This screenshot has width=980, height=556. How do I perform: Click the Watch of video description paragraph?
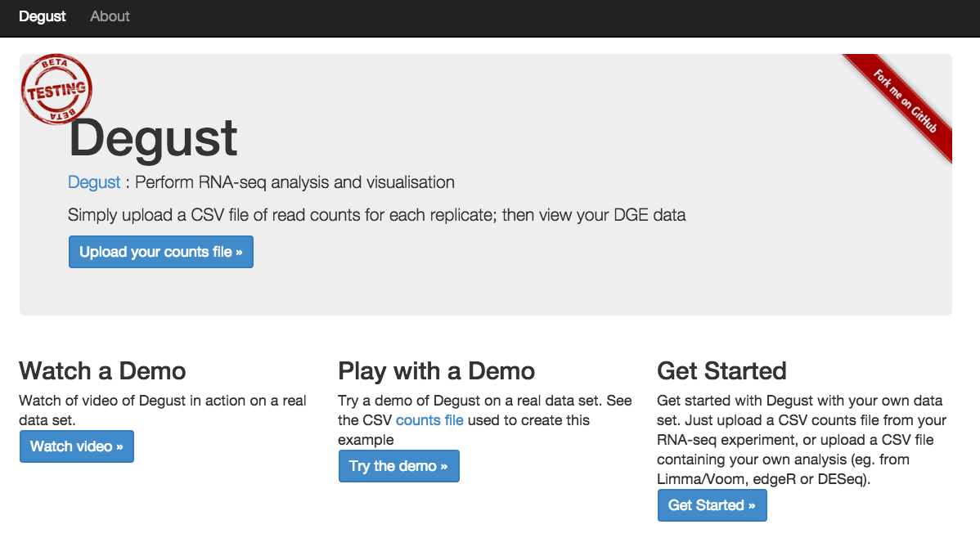click(163, 410)
